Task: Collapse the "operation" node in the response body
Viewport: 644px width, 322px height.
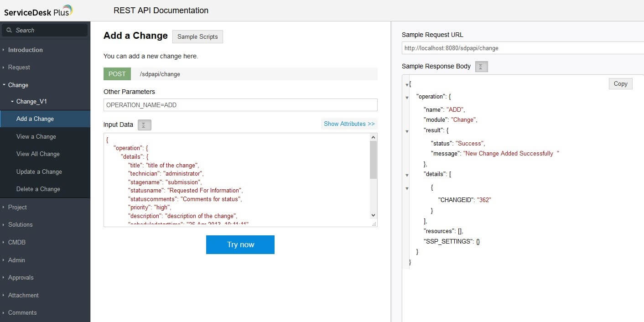Action: point(407,97)
